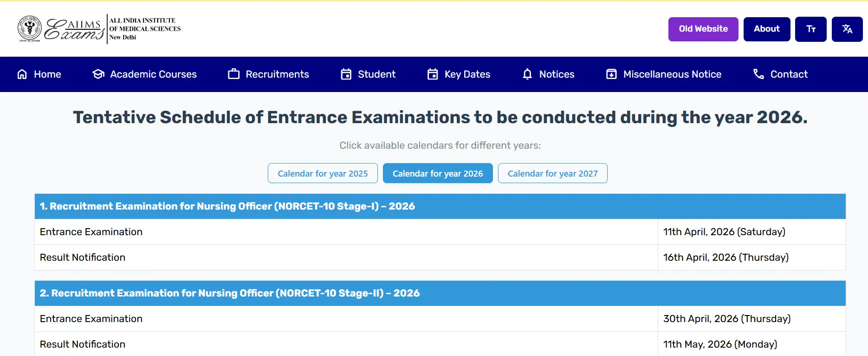Screen dimensions: 868x356
Task: Click the Old Website button
Action: pos(703,29)
